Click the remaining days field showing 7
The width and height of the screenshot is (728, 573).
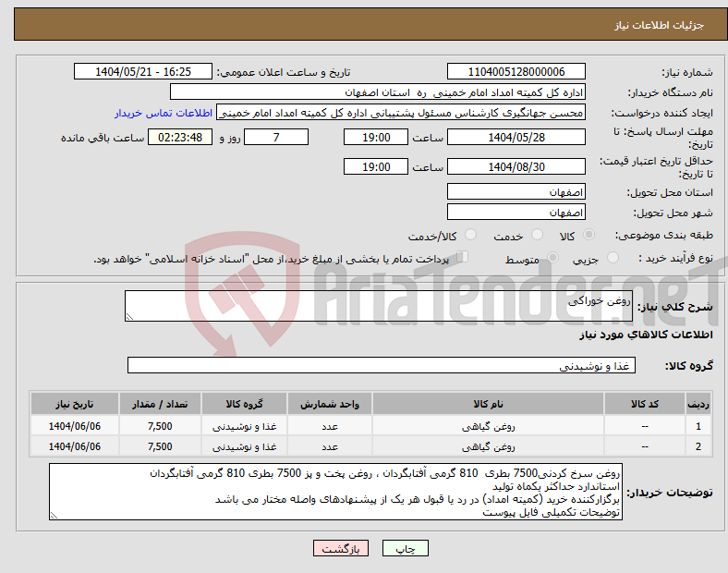[276, 137]
